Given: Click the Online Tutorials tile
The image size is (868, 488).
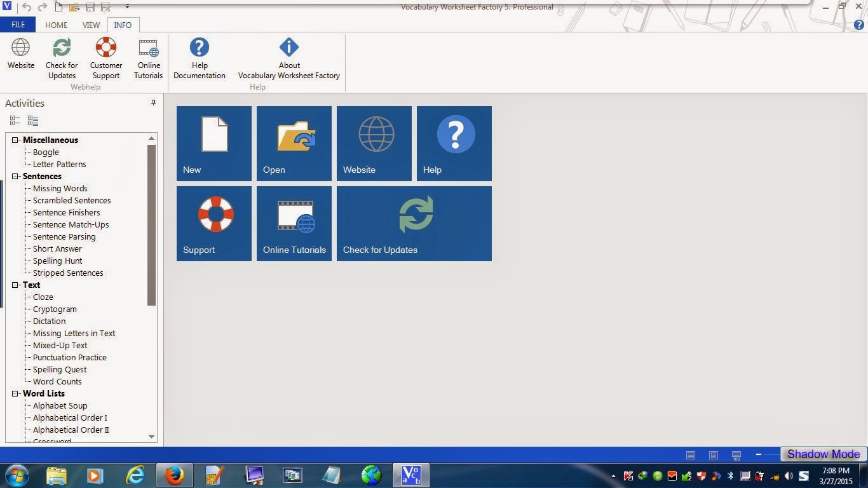Looking at the screenshot, I should click(x=294, y=224).
